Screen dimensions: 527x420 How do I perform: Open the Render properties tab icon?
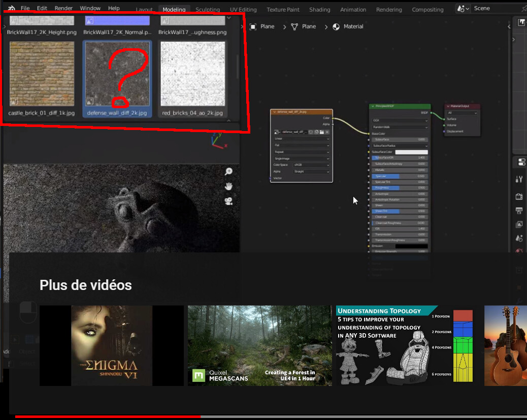click(519, 197)
